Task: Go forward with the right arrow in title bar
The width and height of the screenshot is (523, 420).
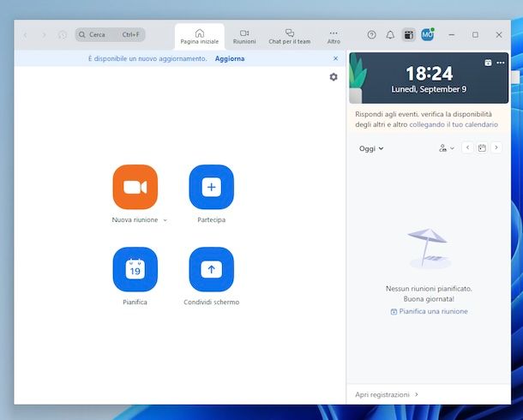Action: [x=44, y=34]
